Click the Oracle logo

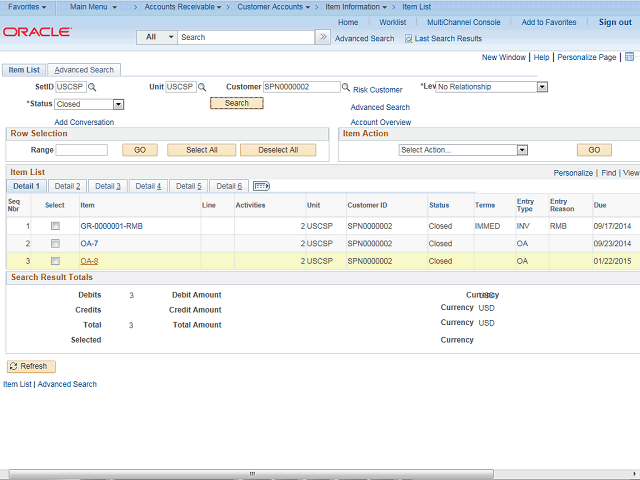pyautogui.click(x=37, y=32)
